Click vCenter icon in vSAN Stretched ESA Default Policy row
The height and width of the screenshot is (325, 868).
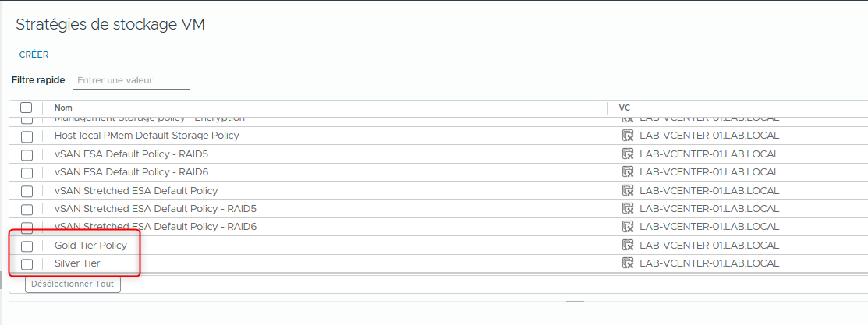(628, 191)
